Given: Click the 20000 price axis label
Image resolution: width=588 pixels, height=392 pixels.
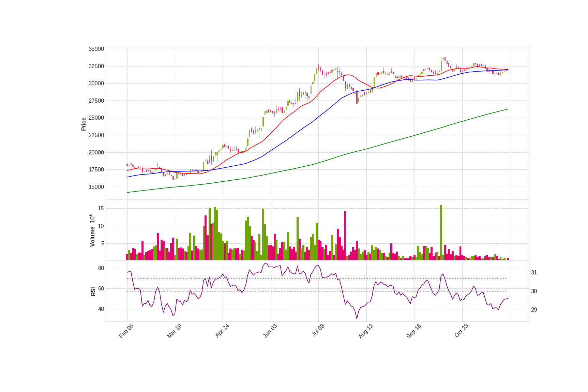Looking at the screenshot, I should pos(96,152).
